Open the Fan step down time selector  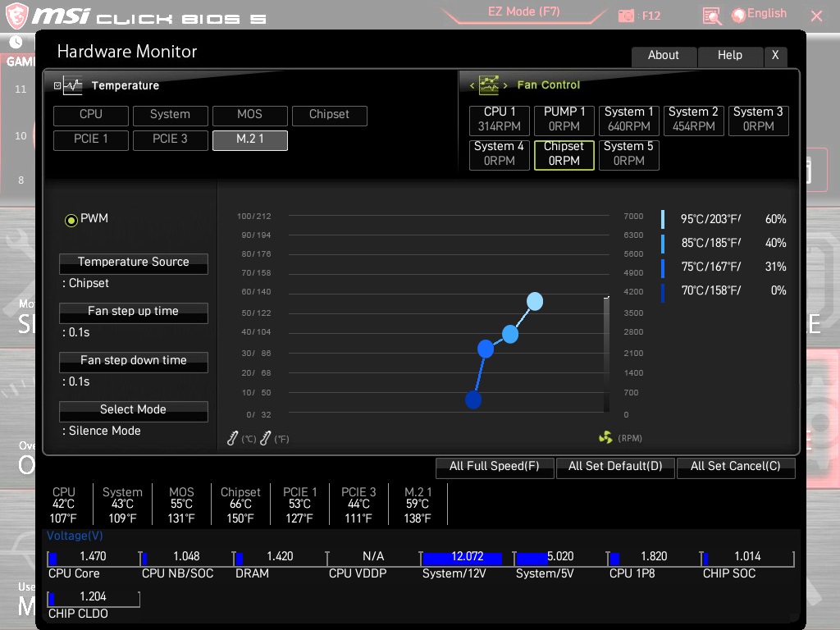(134, 362)
